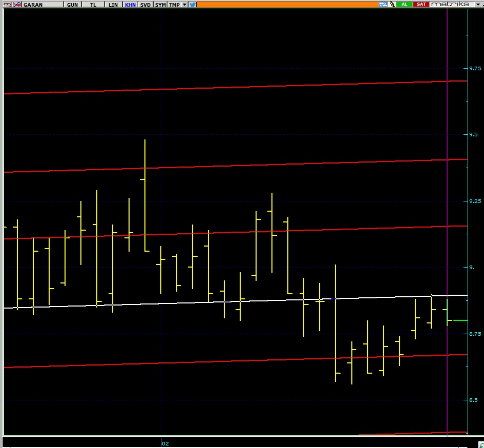Click the 9.25 price axis label

pos(475,201)
